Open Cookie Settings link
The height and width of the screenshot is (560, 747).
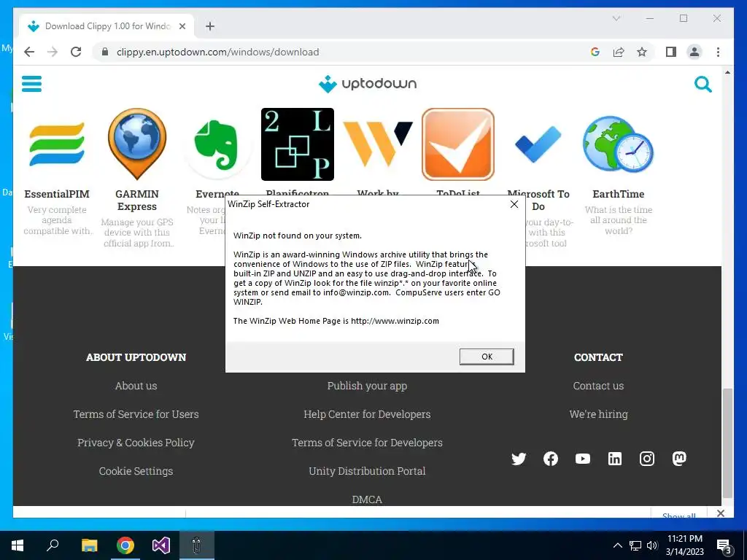[136, 471]
